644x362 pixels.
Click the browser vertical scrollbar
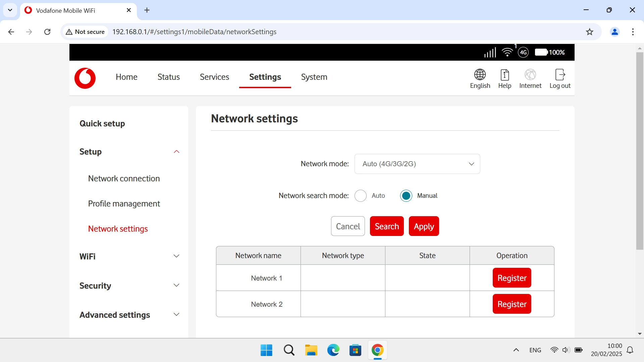(640, 151)
